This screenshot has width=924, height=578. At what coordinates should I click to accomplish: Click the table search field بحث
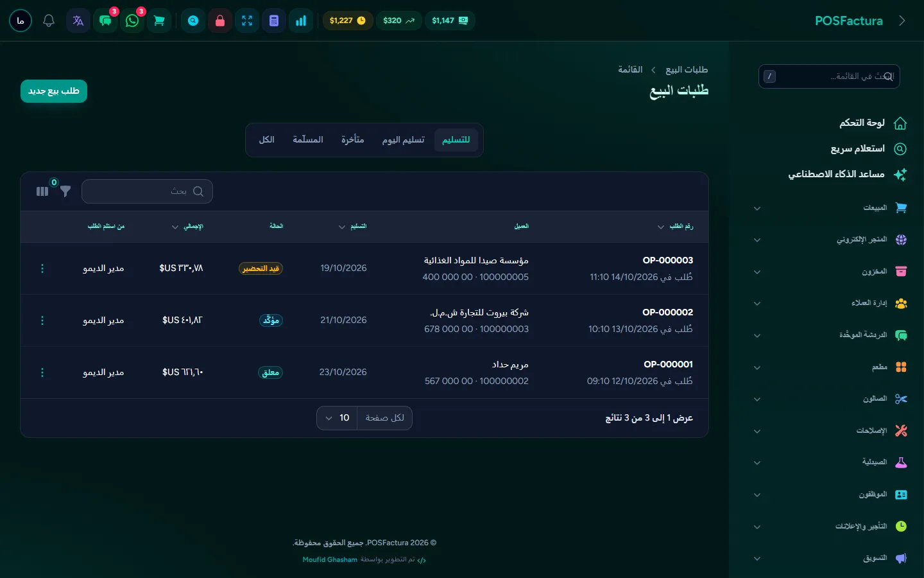pyautogui.click(x=147, y=191)
